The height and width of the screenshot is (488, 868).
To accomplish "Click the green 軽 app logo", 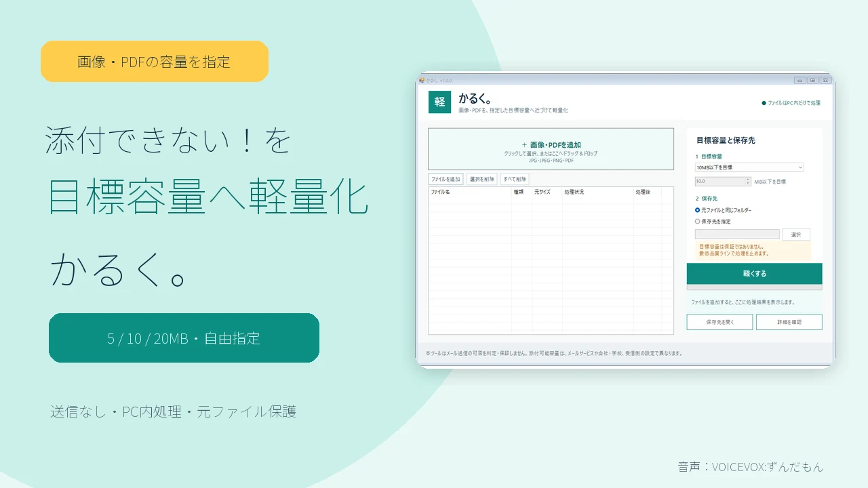I will (x=439, y=102).
